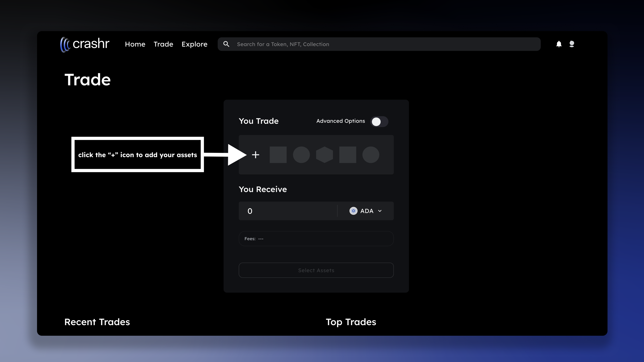Click the Advanced Options label
The width and height of the screenshot is (644, 362).
[x=341, y=121]
